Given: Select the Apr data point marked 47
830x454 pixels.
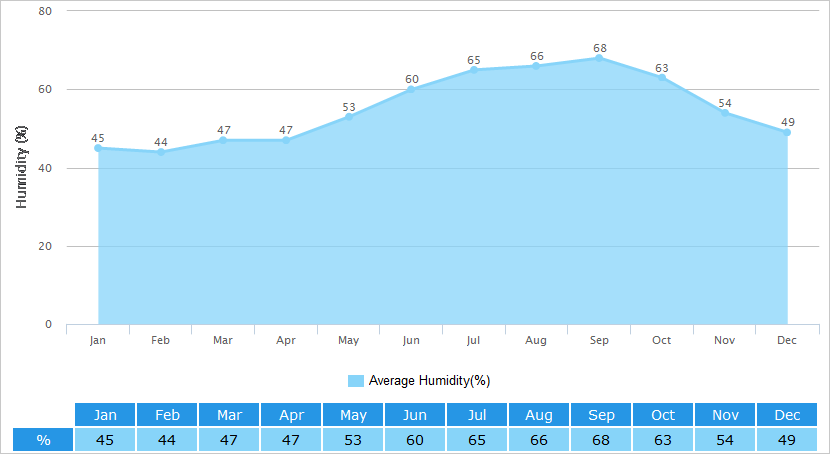Looking at the screenshot, I should click(x=286, y=140).
